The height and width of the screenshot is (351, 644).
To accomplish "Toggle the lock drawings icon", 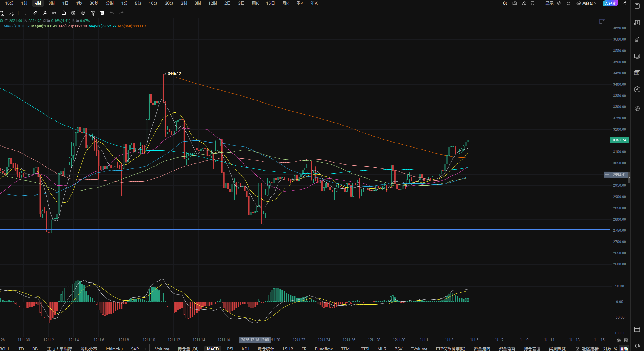I will coord(64,13).
